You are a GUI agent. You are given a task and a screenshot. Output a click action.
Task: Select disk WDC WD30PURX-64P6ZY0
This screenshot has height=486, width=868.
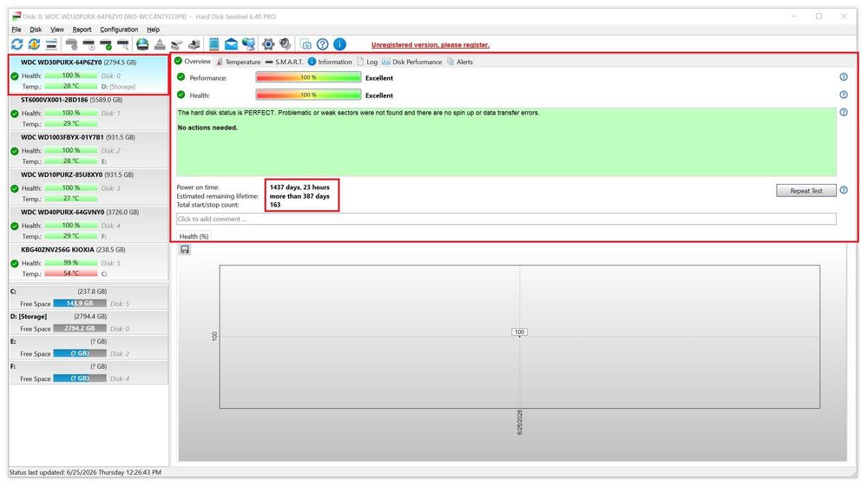coord(89,74)
